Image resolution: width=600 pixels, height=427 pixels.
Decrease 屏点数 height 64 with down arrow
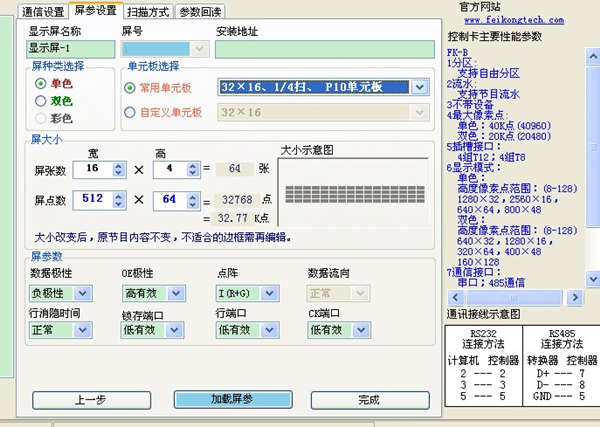[193, 204]
